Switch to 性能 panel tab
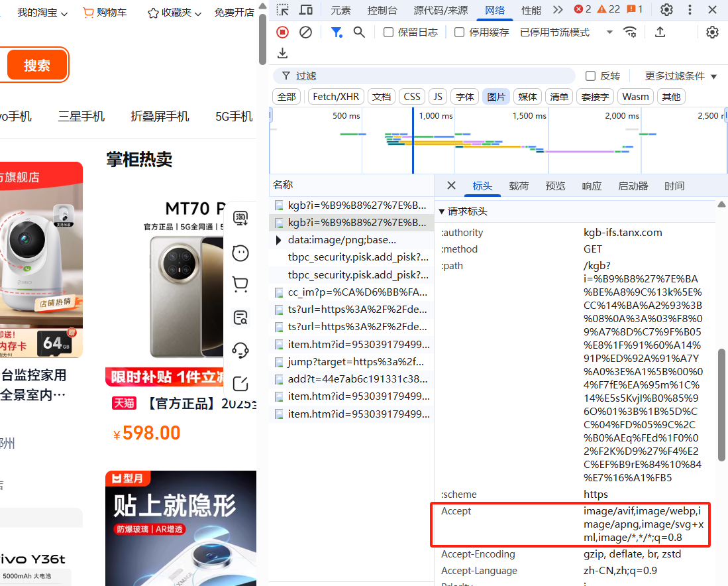728x586 pixels. (531, 10)
